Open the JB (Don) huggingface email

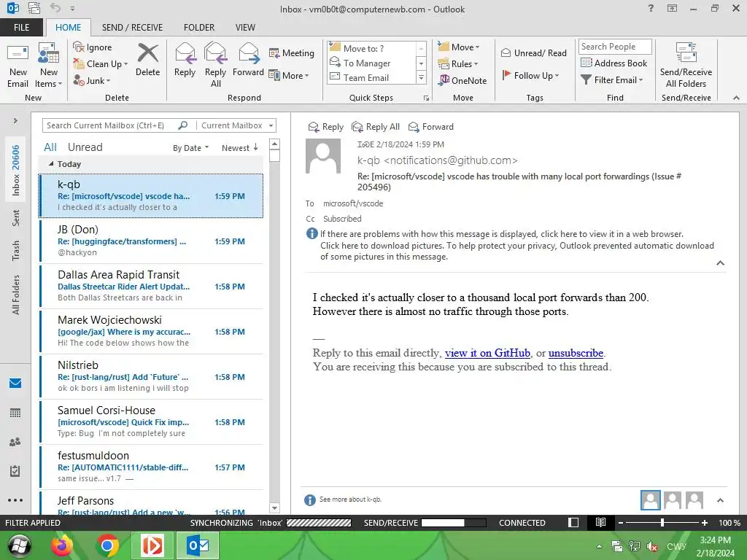151,241
